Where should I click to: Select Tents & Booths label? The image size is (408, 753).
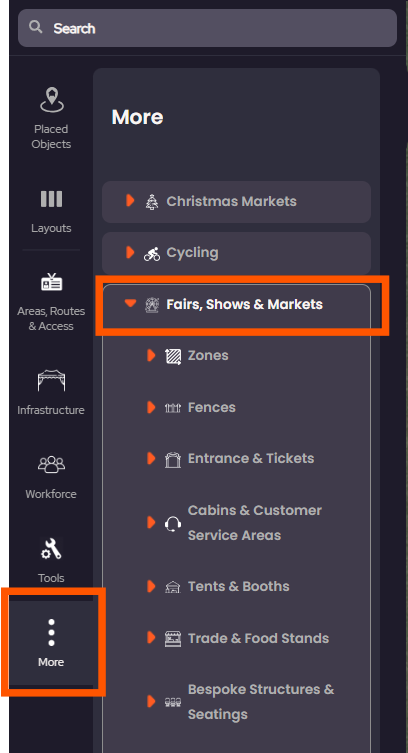pos(239,586)
